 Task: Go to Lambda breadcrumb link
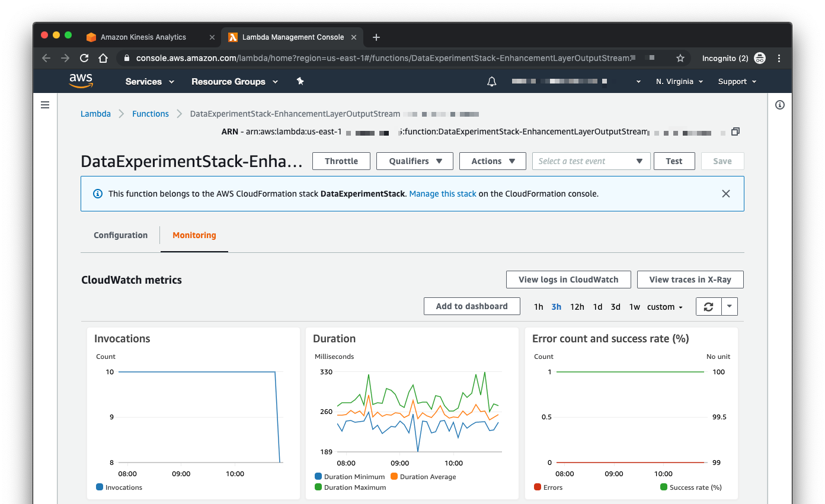pyautogui.click(x=95, y=114)
